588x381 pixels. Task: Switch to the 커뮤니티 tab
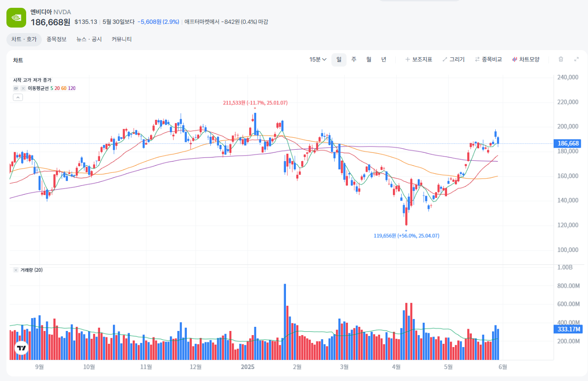pyautogui.click(x=122, y=39)
